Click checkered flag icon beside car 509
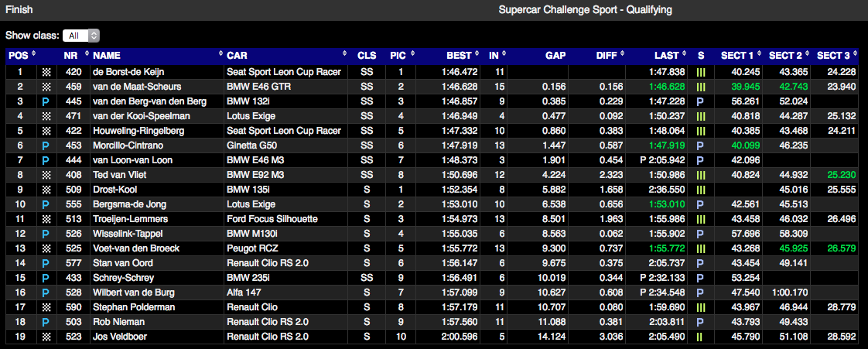Viewport: 868px width, 349px height. [x=46, y=190]
